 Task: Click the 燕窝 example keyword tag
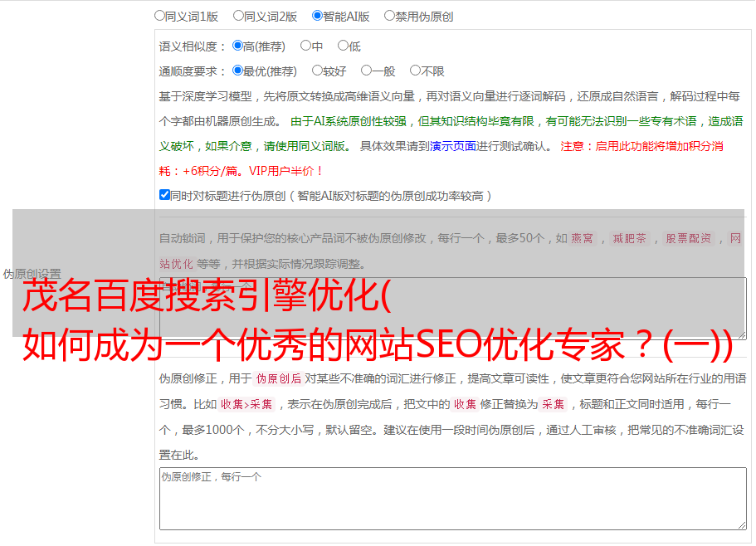coord(582,238)
